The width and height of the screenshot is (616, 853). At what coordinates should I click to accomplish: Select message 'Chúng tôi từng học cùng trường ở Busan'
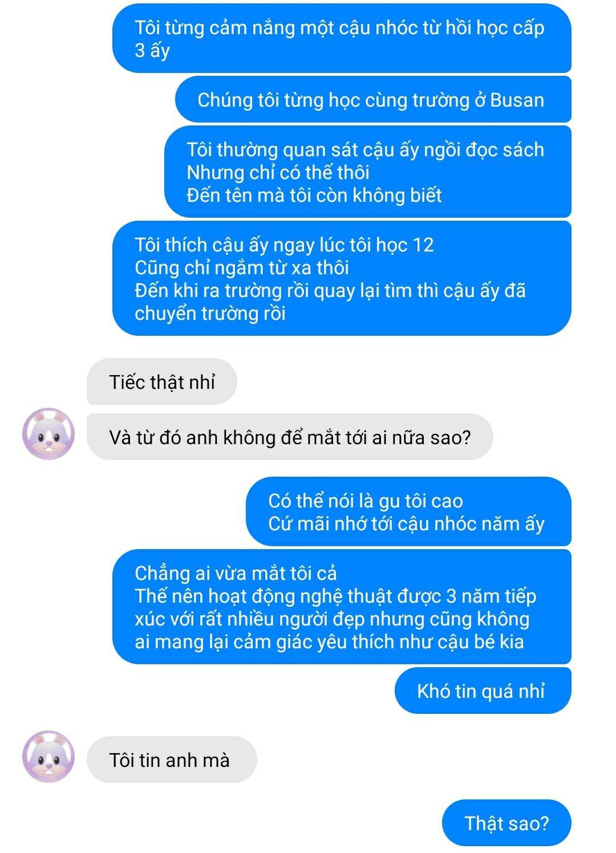[373, 99]
